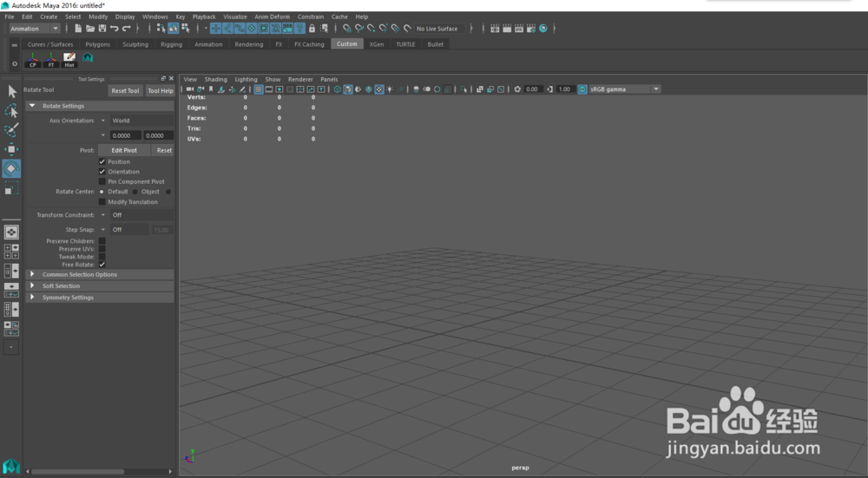Open the viewport Shading menu

[x=215, y=79]
